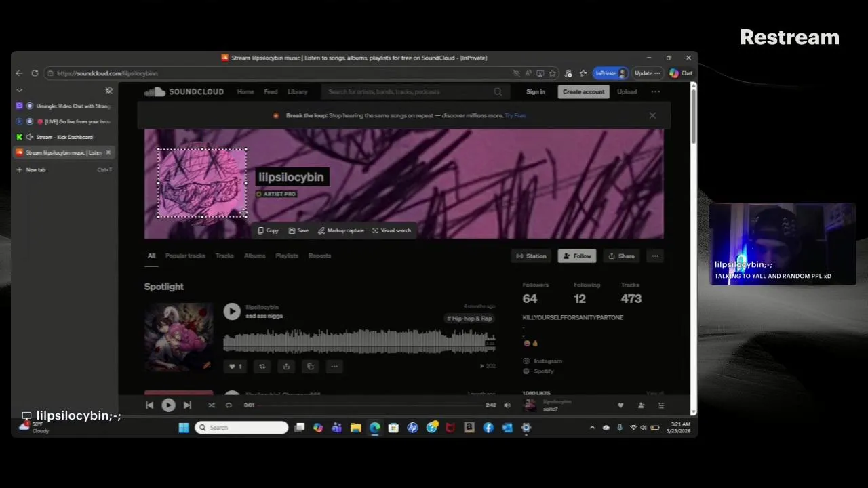Select the Hip-hop & Rap tag
The height and width of the screenshot is (488, 868).
tap(469, 319)
